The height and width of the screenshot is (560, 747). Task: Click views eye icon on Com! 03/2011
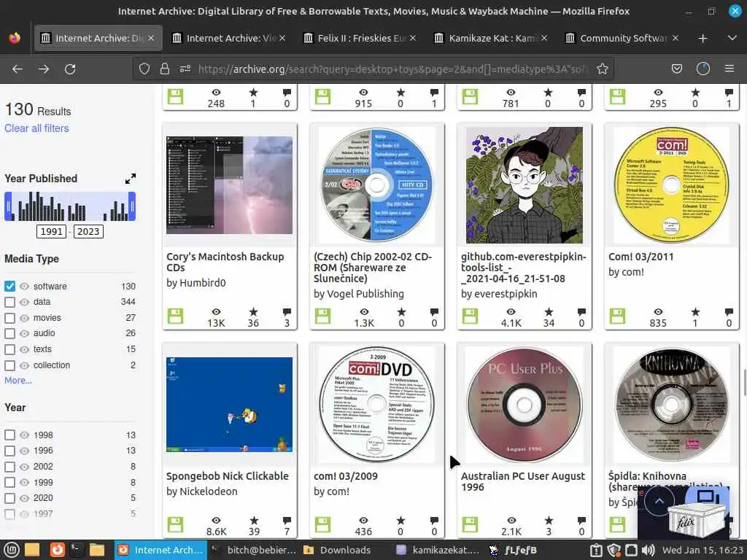pyautogui.click(x=658, y=312)
